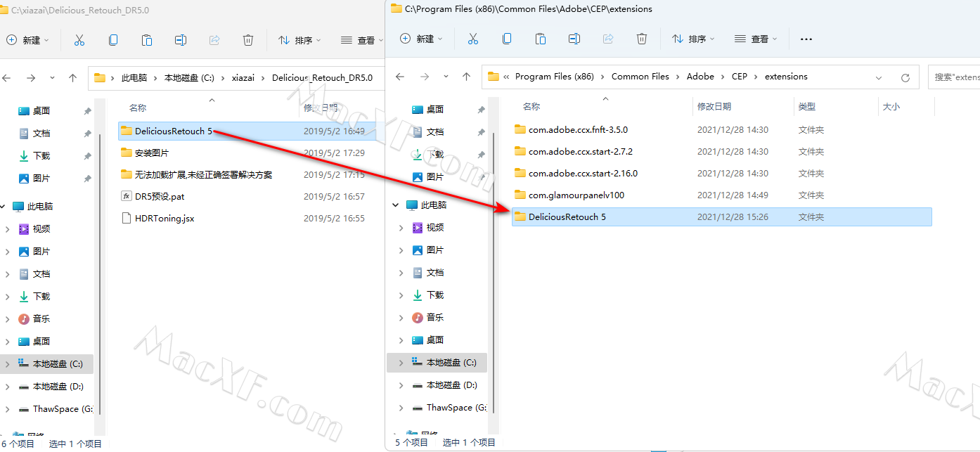Open recent locations dropdown in left window
The height and width of the screenshot is (452, 980).
tap(52, 78)
